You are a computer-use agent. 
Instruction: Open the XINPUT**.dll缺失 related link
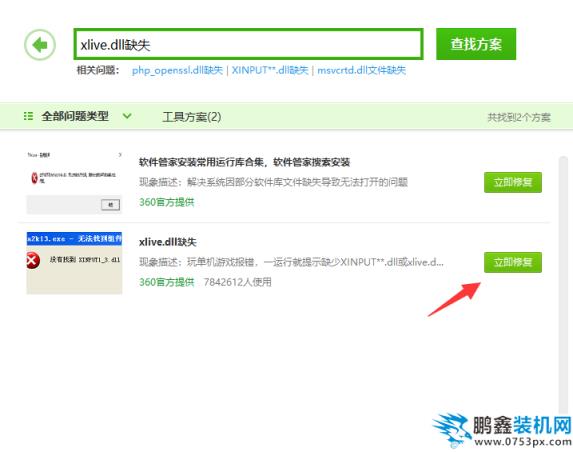270,70
